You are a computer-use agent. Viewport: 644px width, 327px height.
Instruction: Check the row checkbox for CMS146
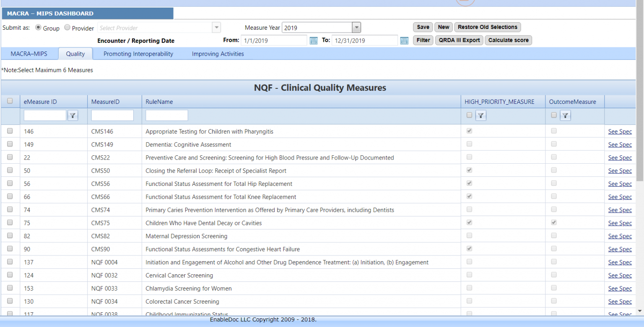point(10,131)
